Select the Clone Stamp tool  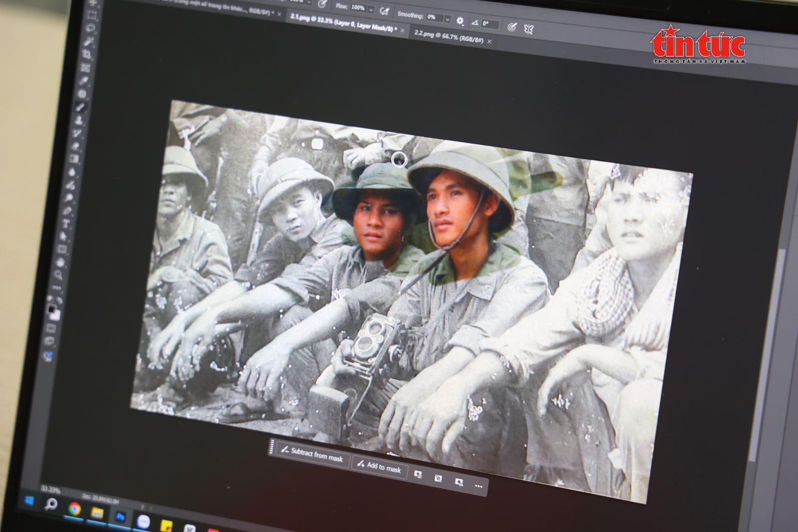point(79,120)
